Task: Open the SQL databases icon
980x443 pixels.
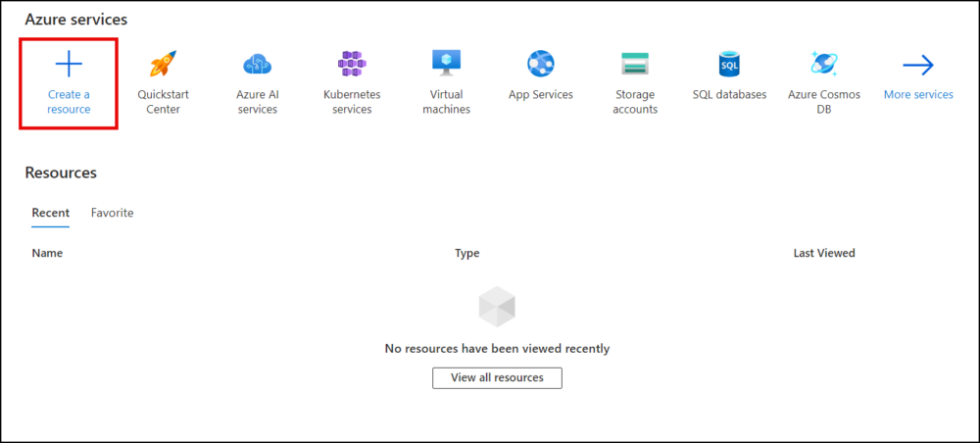Action: click(x=729, y=65)
